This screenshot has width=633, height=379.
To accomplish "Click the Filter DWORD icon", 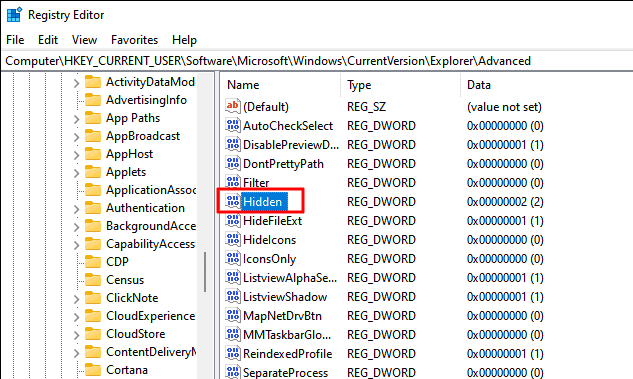I will coord(233,182).
